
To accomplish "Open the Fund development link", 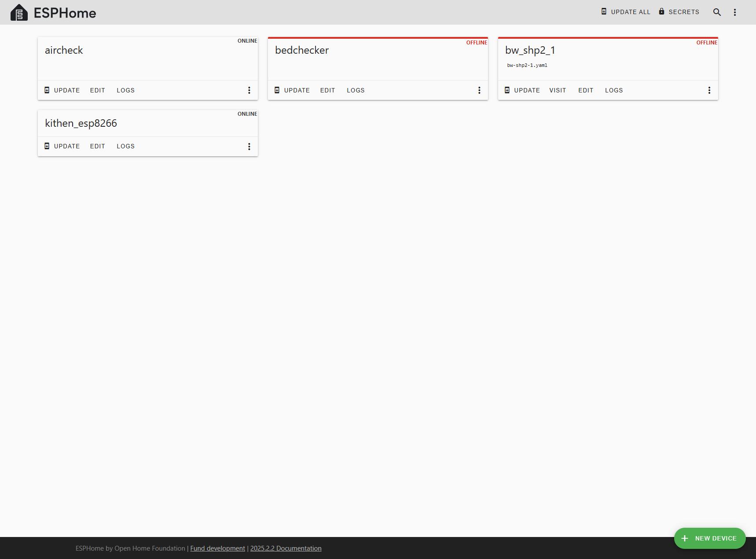I will [x=217, y=548].
